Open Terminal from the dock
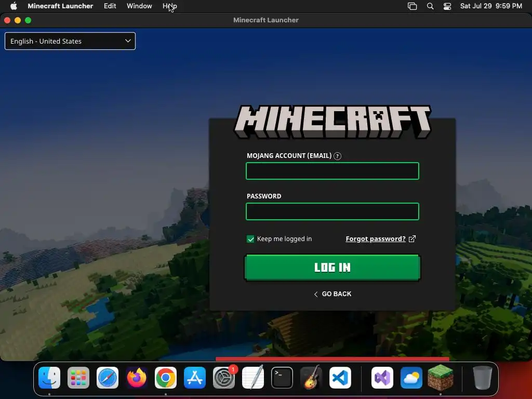The height and width of the screenshot is (399, 532). point(282,378)
